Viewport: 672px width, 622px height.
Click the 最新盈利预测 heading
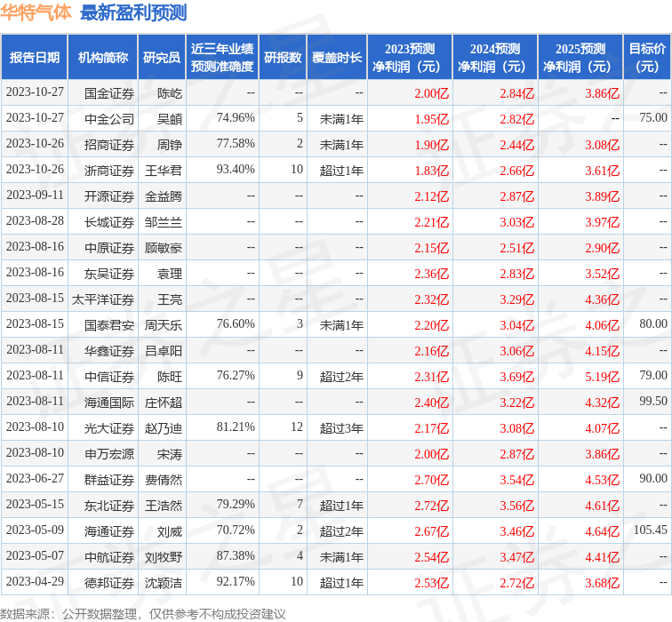(x=133, y=12)
